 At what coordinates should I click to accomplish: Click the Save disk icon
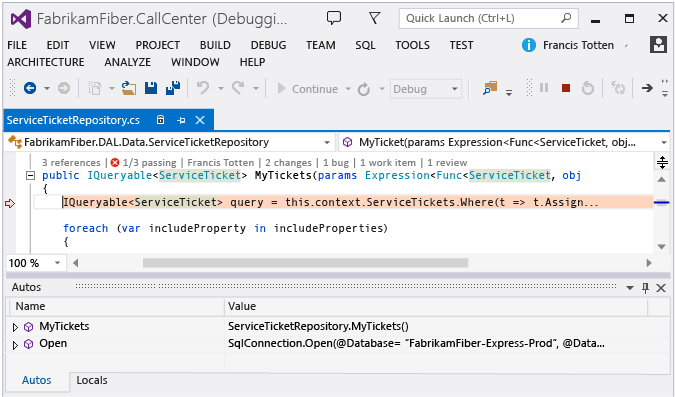(151, 88)
